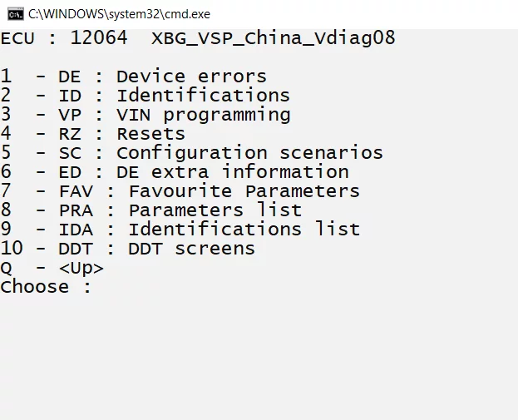Select the Device errors menu entry
This screenshot has height=420, width=518.
(133, 77)
